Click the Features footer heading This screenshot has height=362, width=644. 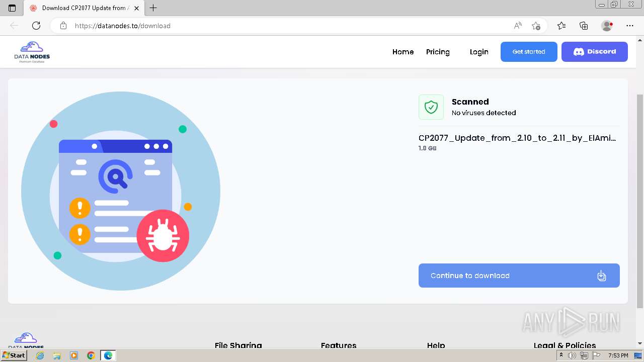[x=339, y=345]
